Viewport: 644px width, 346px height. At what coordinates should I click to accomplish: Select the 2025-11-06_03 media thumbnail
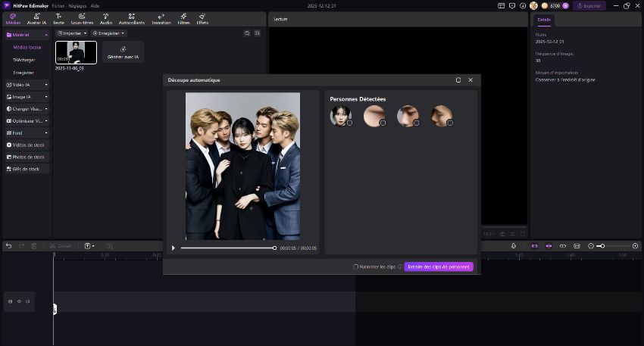coord(76,52)
